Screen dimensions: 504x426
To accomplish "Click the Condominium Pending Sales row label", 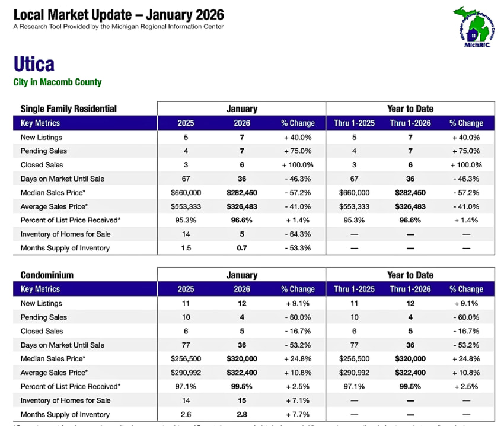I will tap(44, 317).
